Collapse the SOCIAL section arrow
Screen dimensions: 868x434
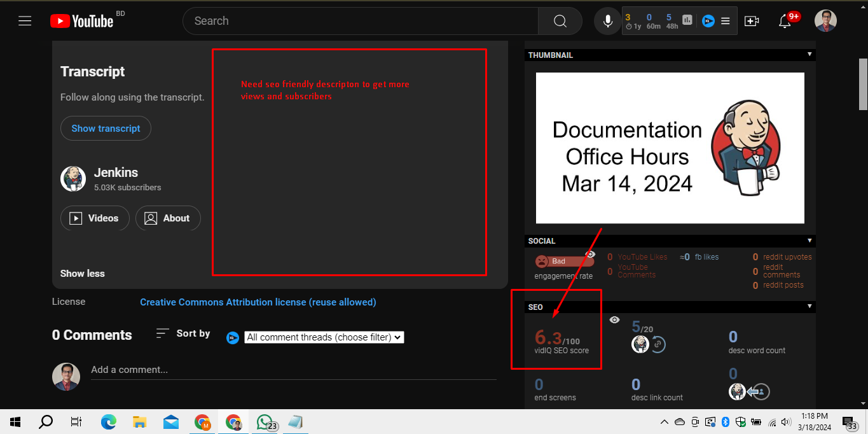coord(809,241)
